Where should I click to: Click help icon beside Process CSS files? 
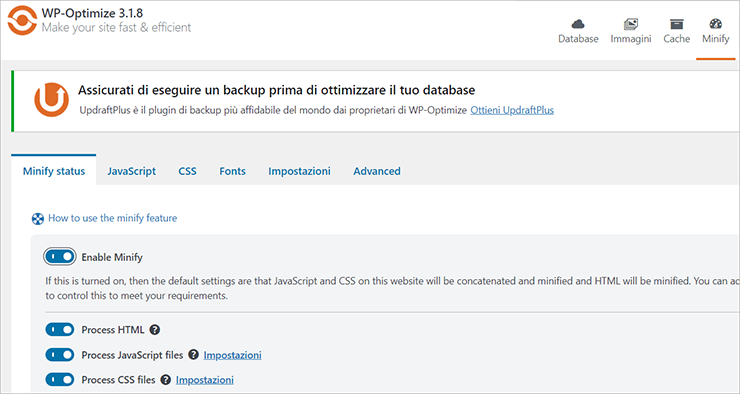[165, 379]
